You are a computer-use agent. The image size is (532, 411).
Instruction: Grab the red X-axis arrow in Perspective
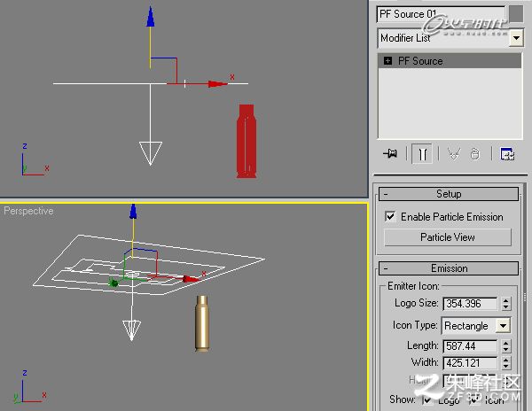click(x=191, y=279)
